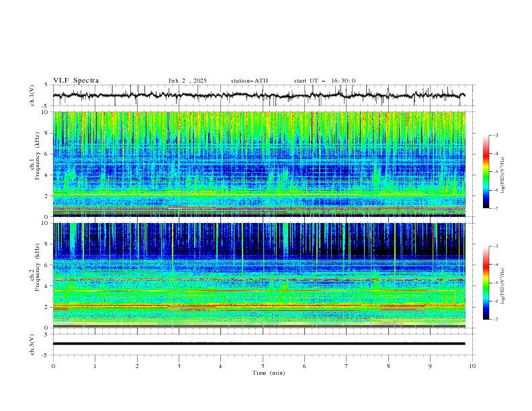Screen dimensions: 532x411
Task: Click the ch.1 "Frequency (kHz)" axis label
Action: point(38,156)
